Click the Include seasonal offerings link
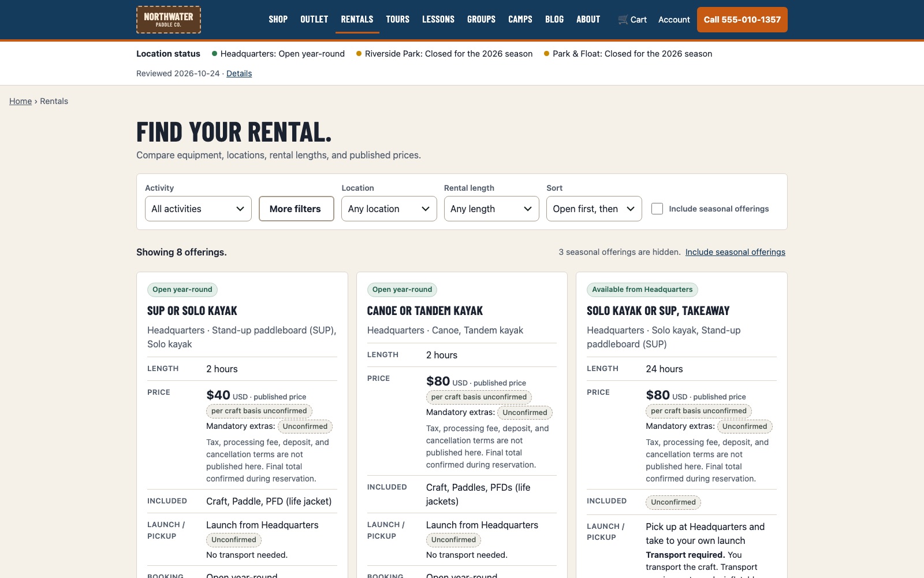Screen dimensions: 924x578 click(x=735, y=252)
